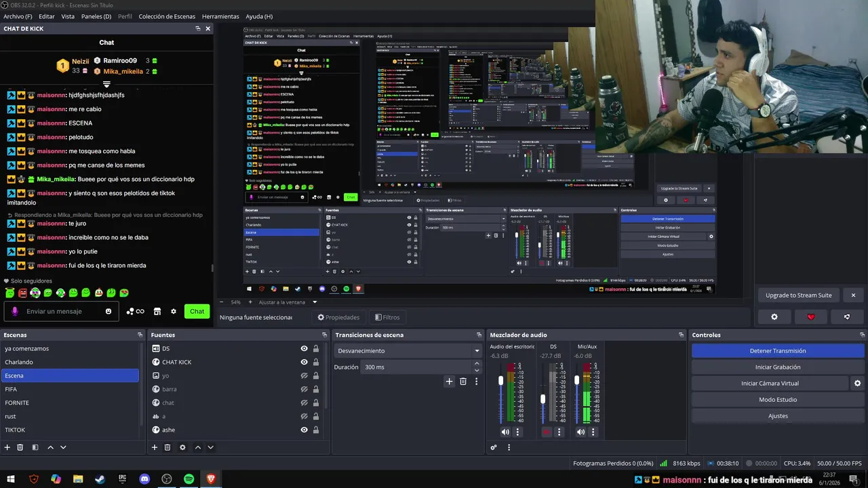Open DS channel three-dot options

click(x=559, y=432)
